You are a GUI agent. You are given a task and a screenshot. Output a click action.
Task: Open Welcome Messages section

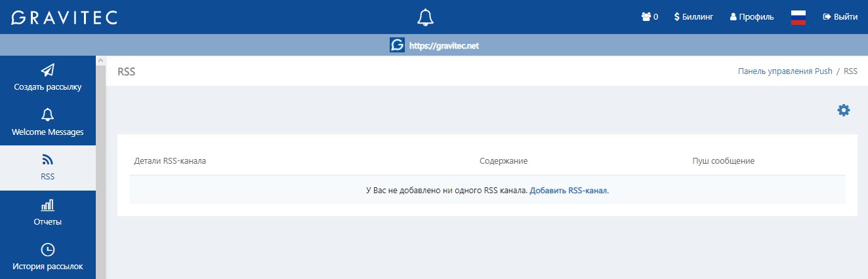[48, 122]
